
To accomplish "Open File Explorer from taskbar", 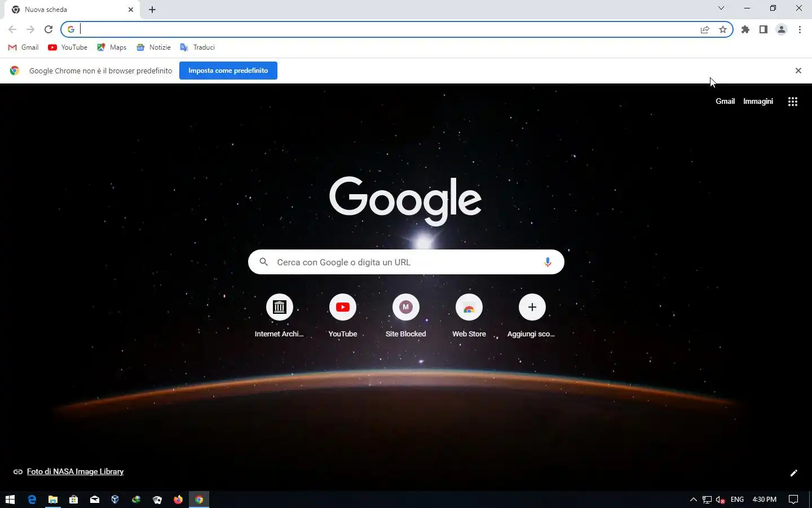I will 53,500.
